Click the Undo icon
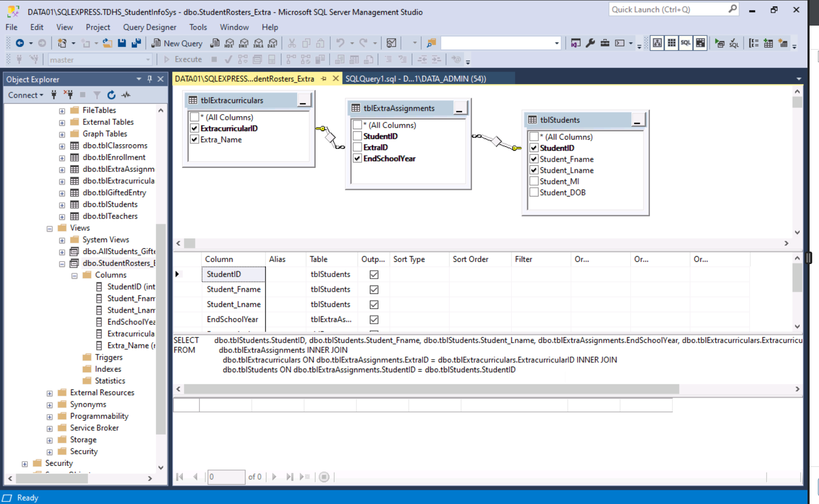Image resolution: width=819 pixels, height=504 pixels. pos(340,43)
